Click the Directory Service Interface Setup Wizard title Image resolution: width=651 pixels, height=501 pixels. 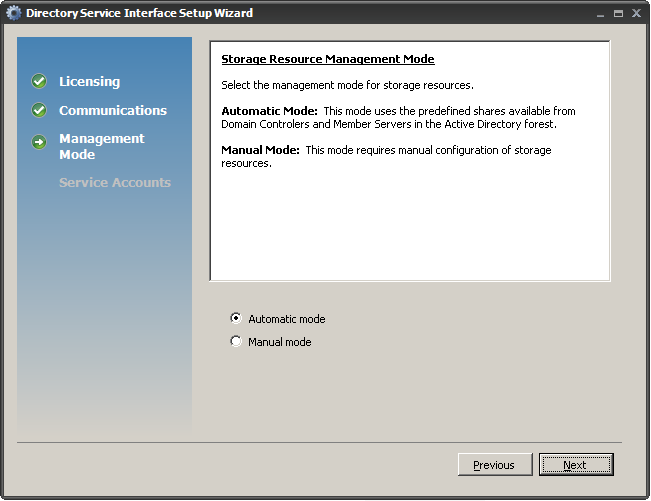coord(139,13)
